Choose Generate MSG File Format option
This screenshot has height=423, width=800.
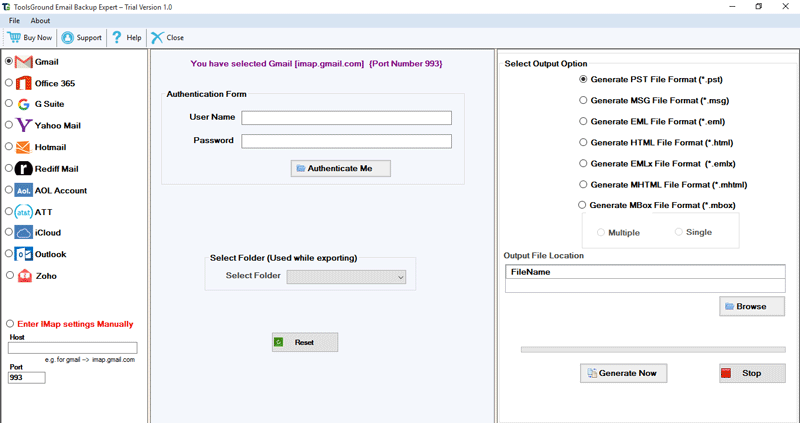tap(584, 100)
